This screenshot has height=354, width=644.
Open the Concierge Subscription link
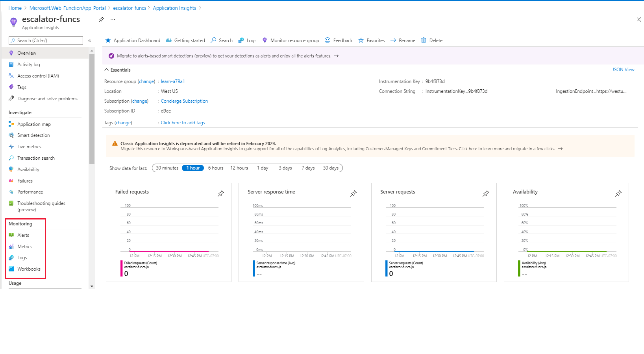[184, 101]
